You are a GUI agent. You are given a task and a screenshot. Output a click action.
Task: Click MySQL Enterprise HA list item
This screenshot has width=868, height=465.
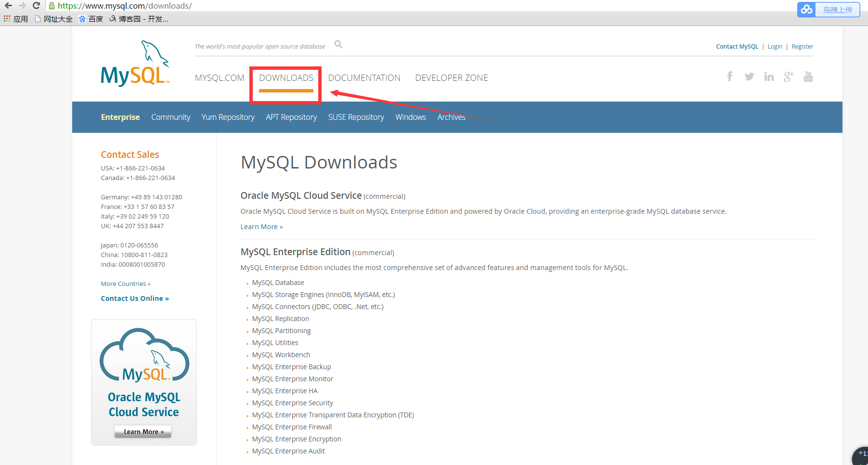pyautogui.click(x=285, y=391)
